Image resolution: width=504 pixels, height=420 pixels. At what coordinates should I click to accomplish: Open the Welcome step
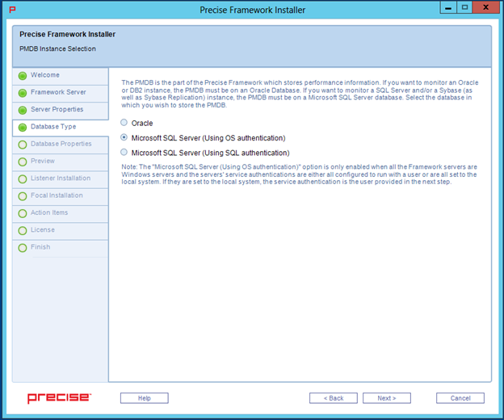pyautogui.click(x=61, y=76)
